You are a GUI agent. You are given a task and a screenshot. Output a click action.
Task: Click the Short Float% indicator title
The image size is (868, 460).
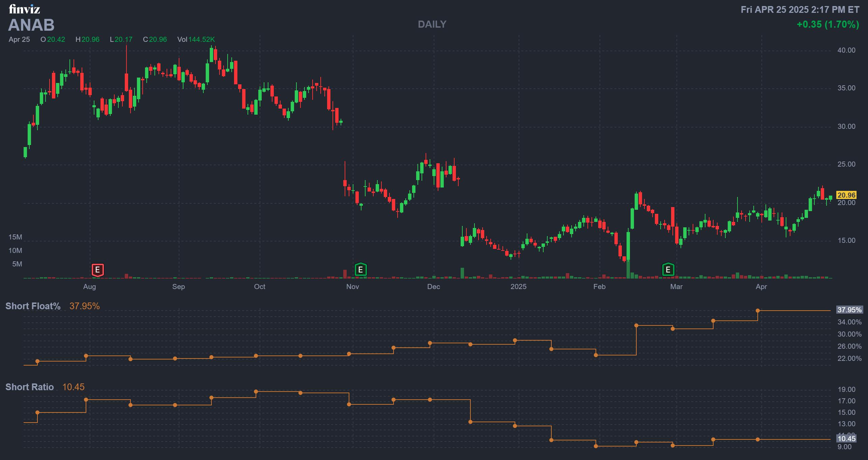tap(33, 306)
